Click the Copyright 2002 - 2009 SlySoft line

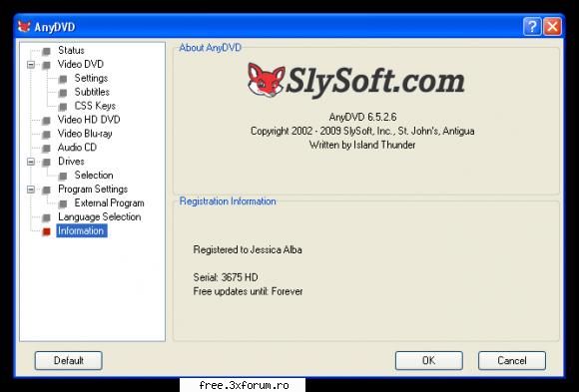tap(362, 131)
